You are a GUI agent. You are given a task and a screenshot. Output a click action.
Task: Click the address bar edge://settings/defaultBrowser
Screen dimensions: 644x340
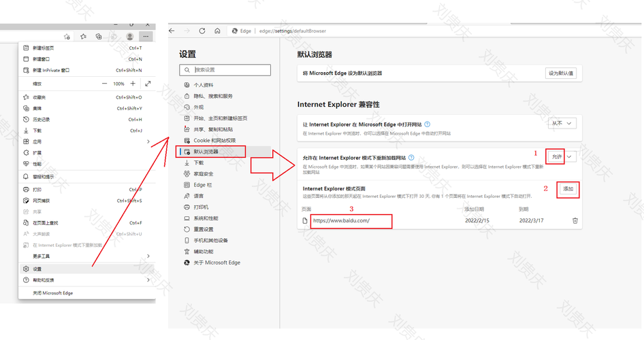pos(293,31)
